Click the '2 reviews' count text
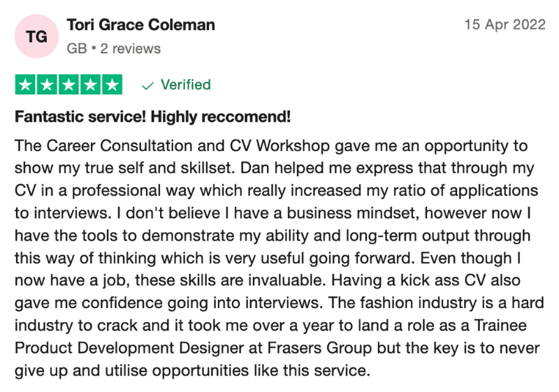This screenshot has height=392, width=559. [130, 48]
